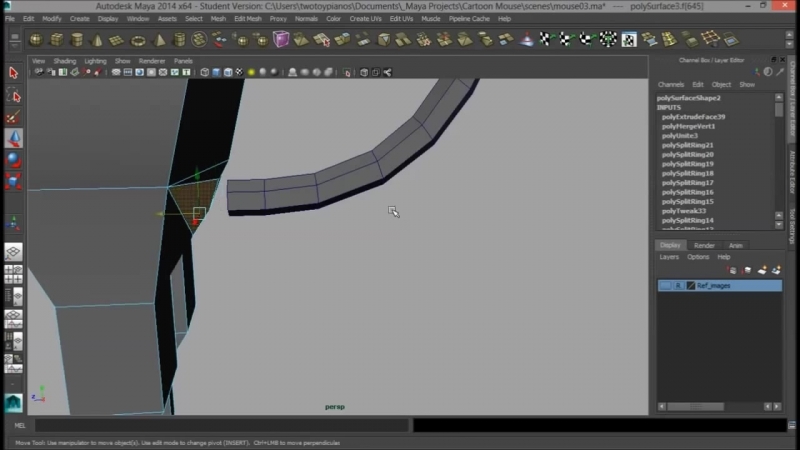Create a polygon plane from the shelf
800x450 pixels.
(117, 40)
